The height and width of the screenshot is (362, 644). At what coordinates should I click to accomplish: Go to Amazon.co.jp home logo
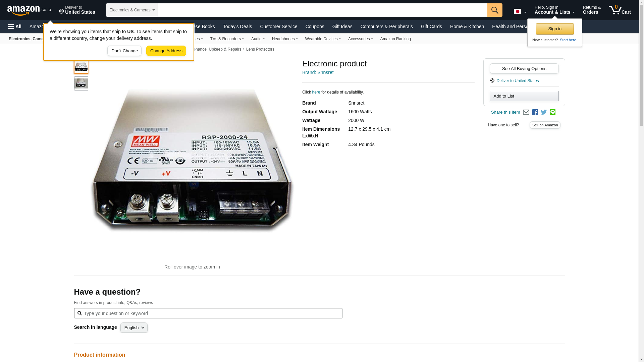point(29,10)
